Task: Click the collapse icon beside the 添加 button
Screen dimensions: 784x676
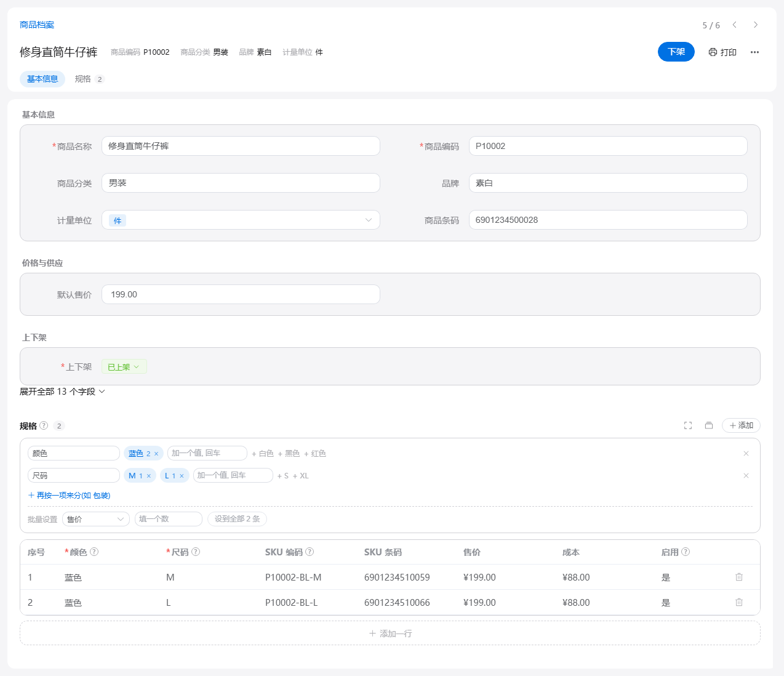Action: click(x=709, y=425)
